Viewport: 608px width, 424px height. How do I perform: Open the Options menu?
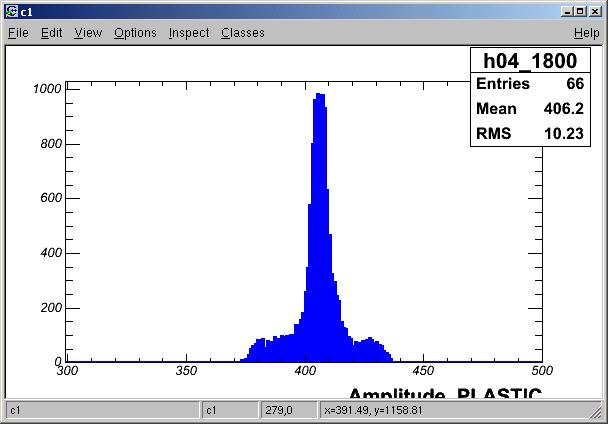(x=135, y=33)
